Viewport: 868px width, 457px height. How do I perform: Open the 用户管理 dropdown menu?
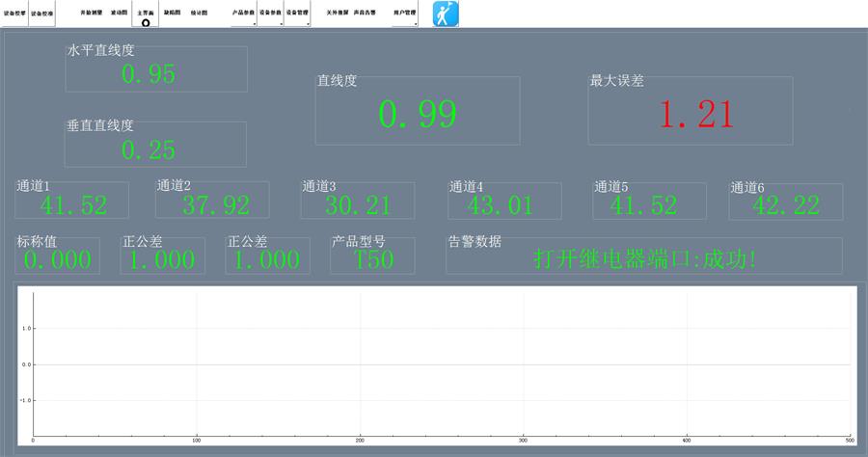click(x=405, y=13)
